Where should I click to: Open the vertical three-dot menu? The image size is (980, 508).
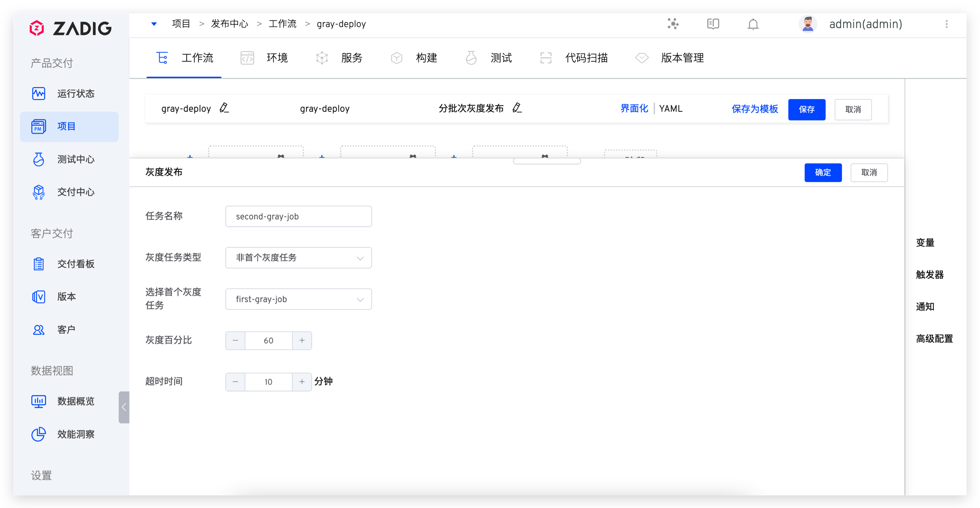coord(946,24)
